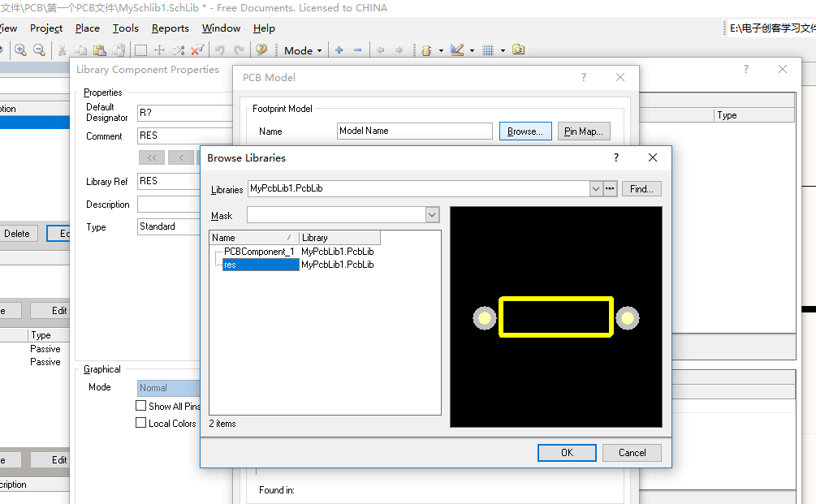Open the Tools menu
Viewport: 816px width, 504px height.
(125, 28)
